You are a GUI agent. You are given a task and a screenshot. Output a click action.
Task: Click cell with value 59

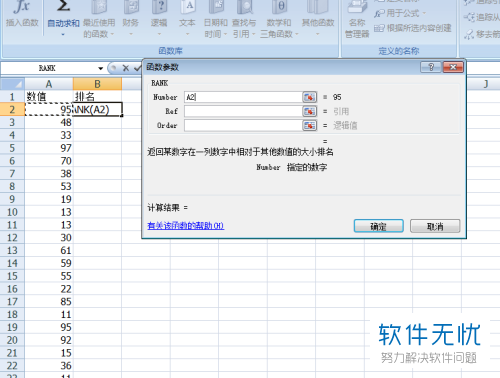coord(49,263)
